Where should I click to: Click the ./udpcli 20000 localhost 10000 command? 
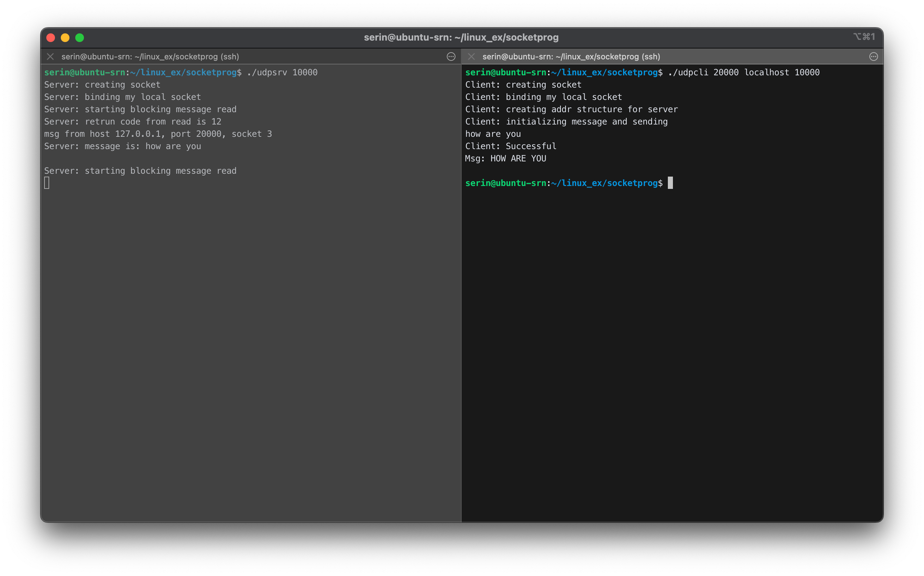[743, 73]
